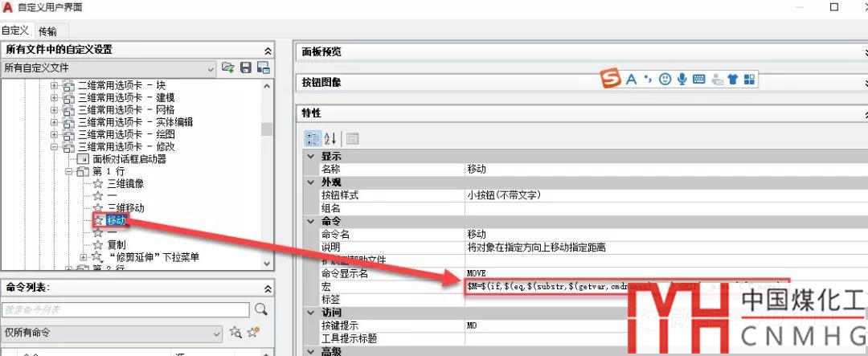Create new command with star icon
868x356 pixels.
254,333
